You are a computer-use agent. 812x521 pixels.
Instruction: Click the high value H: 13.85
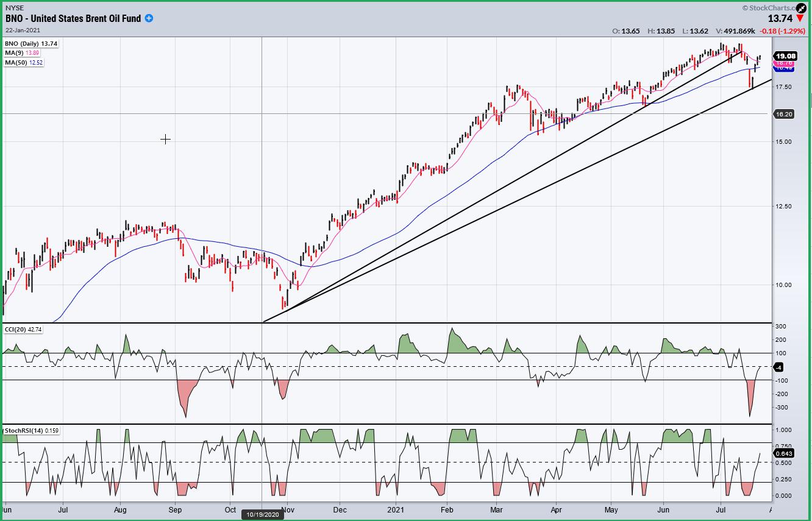tap(662, 31)
